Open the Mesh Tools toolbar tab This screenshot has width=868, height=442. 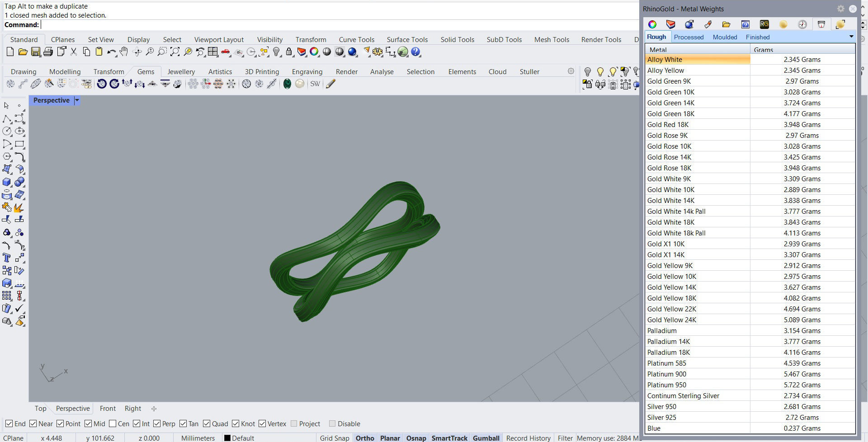[552, 39]
